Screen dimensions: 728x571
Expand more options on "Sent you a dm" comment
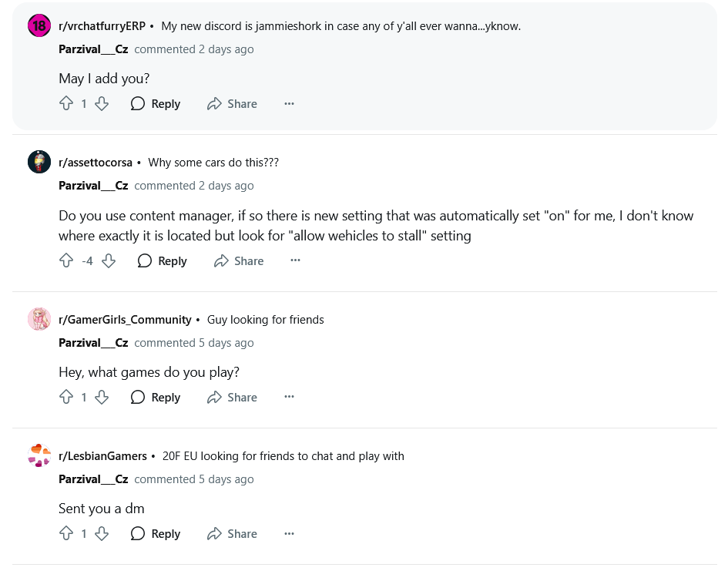tap(289, 534)
